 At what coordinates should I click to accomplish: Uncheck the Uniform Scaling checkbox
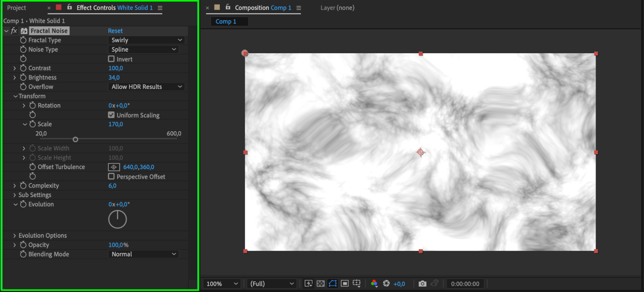pyautogui.click(x=111, y=115)
